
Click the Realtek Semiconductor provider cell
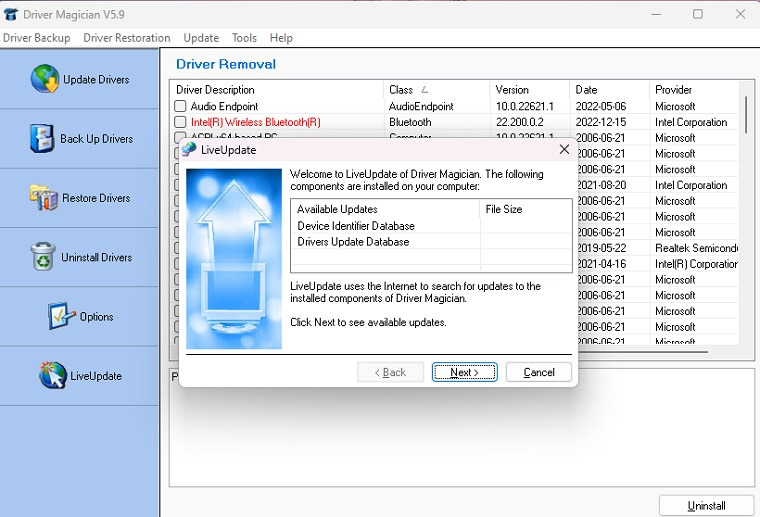tap(696, 248)
